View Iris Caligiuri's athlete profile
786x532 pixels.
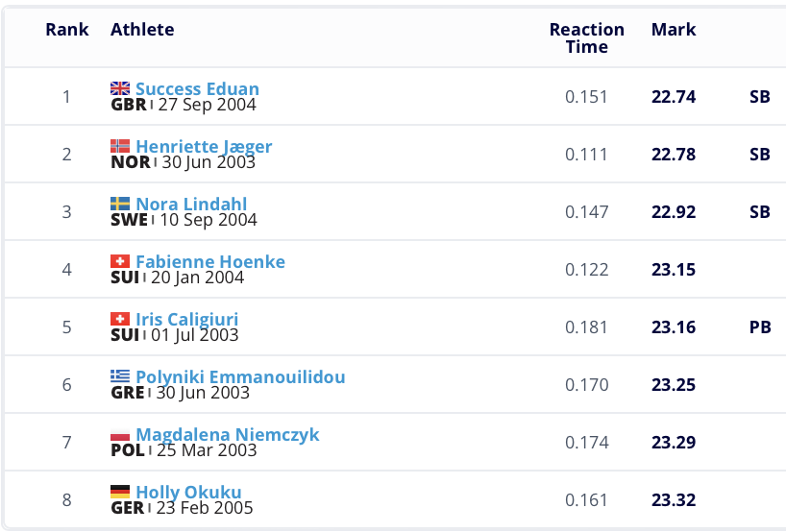(187, 320)
